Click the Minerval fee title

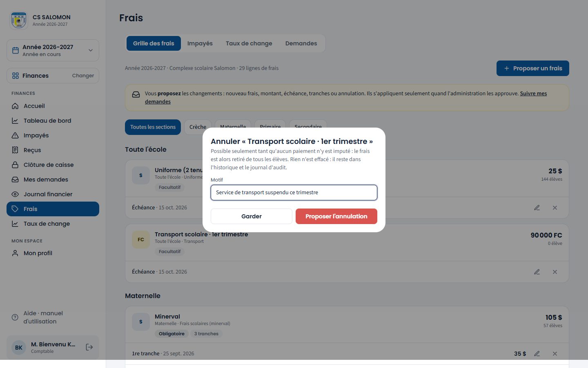pyautogui.click(x=167, y=316)
